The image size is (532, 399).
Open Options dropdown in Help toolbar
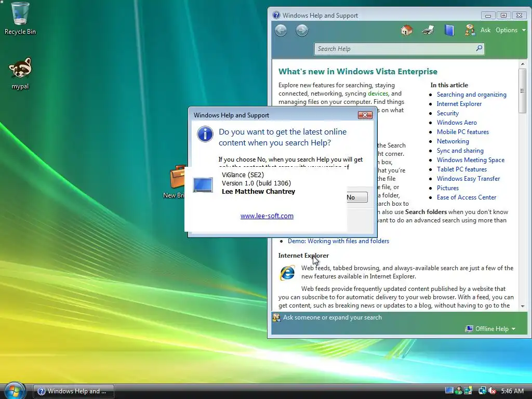click(x=510, y=30)
